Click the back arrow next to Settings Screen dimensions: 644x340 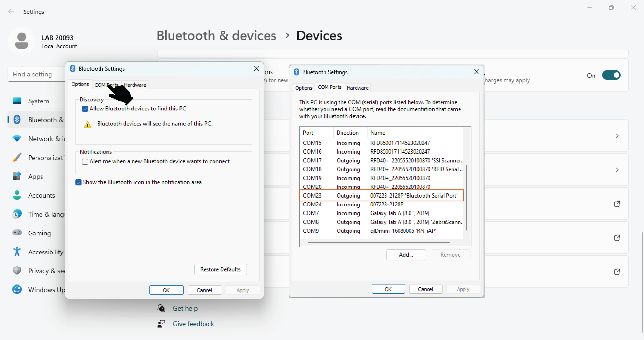click(x=11, y=12)
